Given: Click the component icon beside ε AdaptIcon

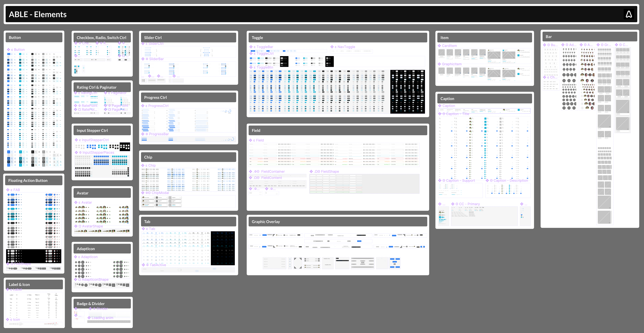Looking at the screenshot, I should 75,257.
